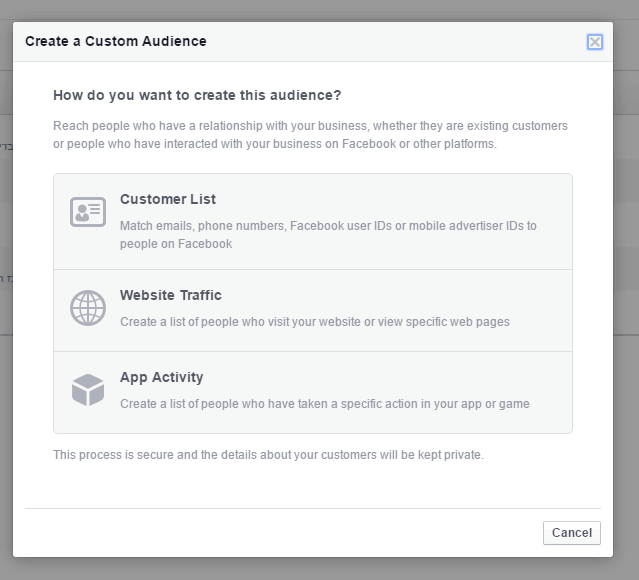The height and width of the screenshot is (580, 639).
Task: Click the Customer List ID card icon
Action: coord(88,212)
